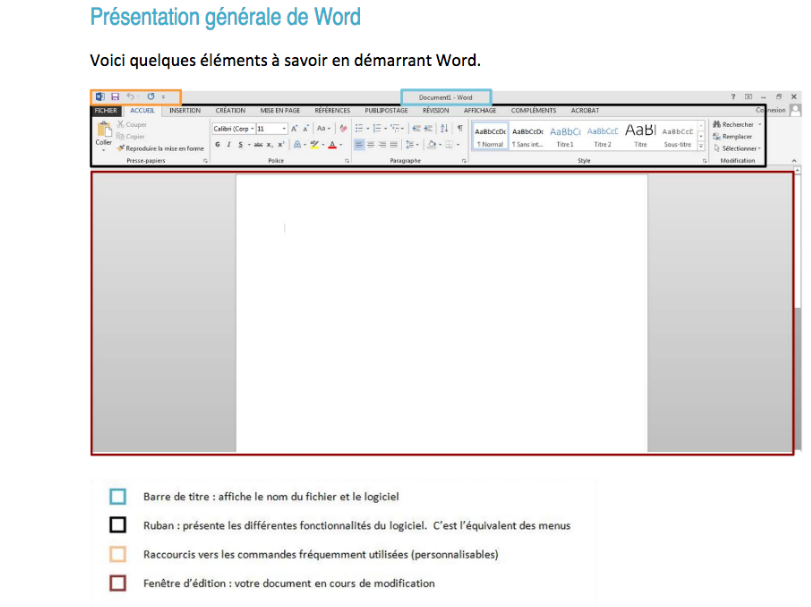Select align left paragraph button

click(359, 145)
